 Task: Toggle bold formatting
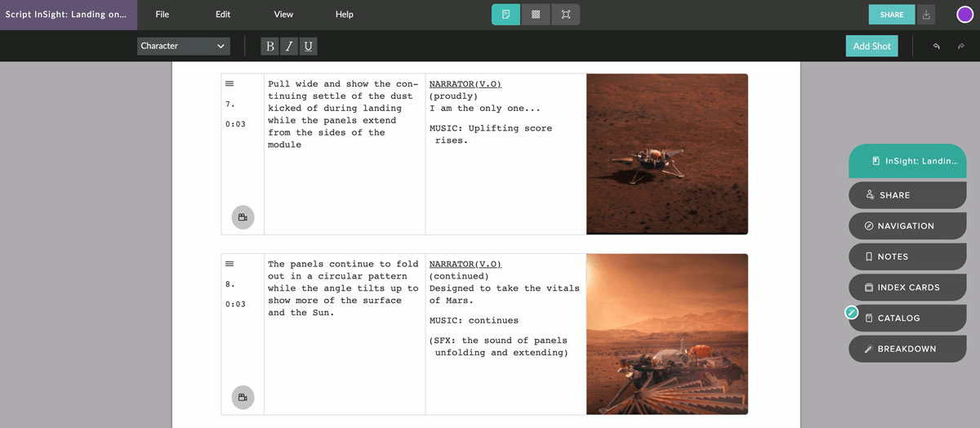(270, 47)
